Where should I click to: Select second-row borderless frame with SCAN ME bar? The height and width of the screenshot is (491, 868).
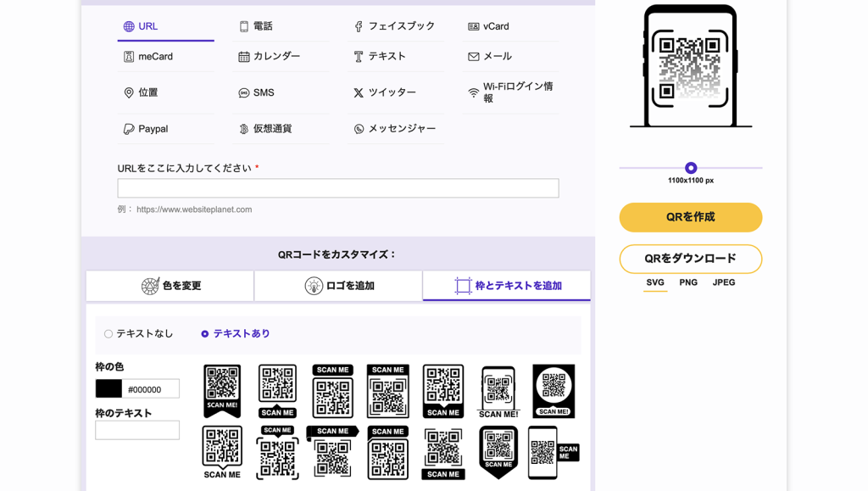click(x=443, y=453)
